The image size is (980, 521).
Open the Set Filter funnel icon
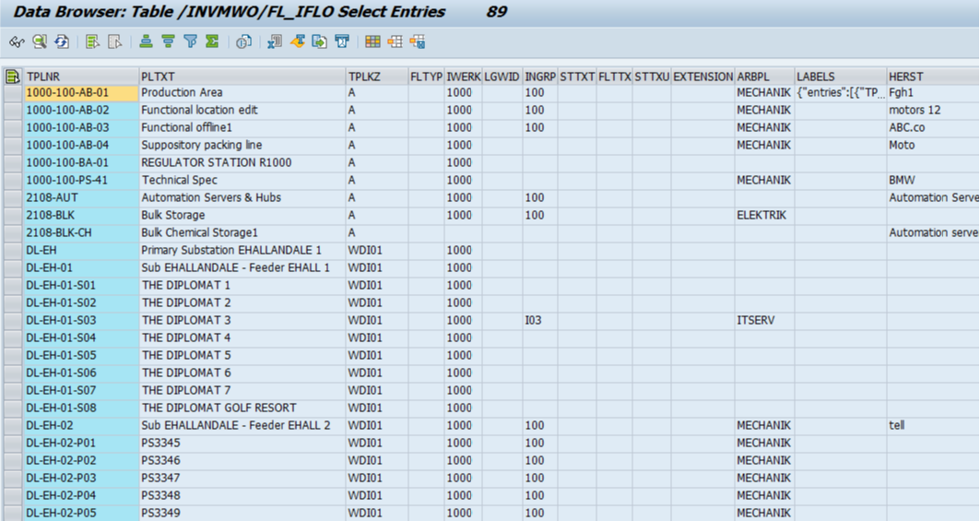pos(190,41)
